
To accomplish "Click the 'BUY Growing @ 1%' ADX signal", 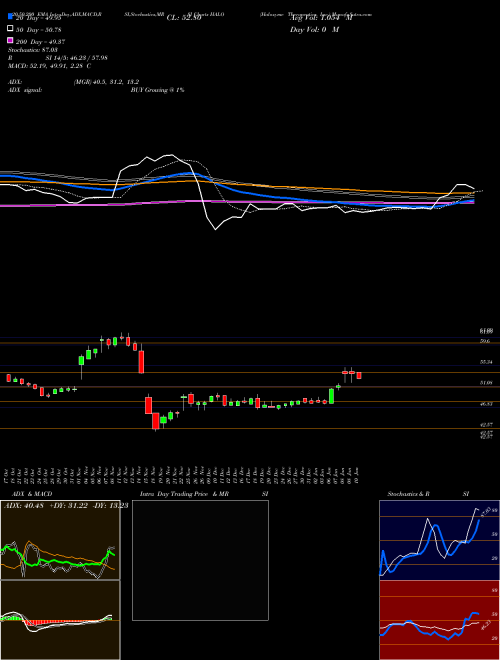I will pyautogui.click(x=157, y=90).
